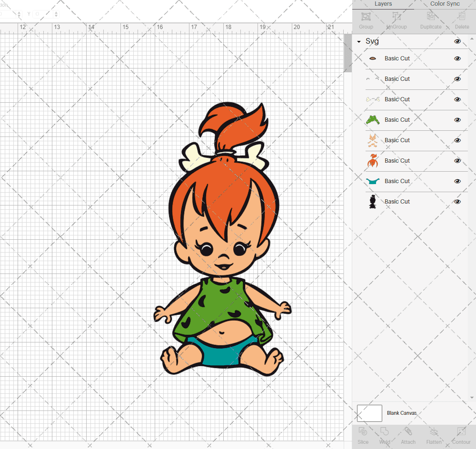Toggle eye icon for green dress layer
Image resolution: width=476 pixels, height=449 pixels.
point(457,120)
